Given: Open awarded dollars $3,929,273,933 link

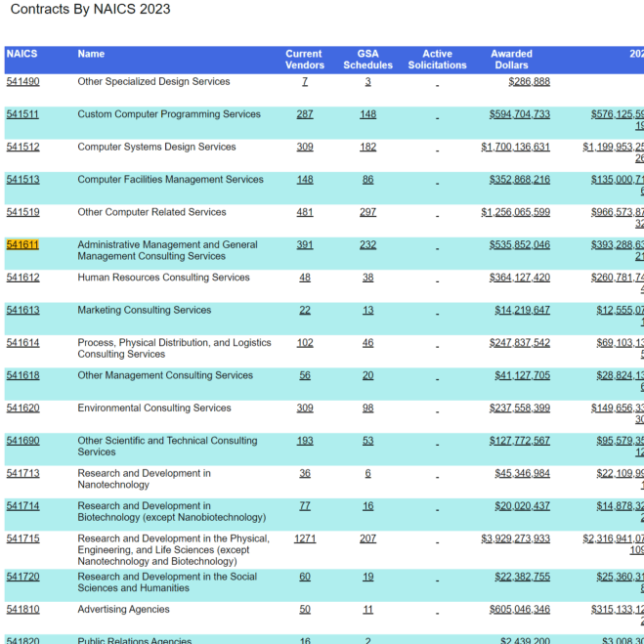Looking at the screenshot, I should [515, 538].
